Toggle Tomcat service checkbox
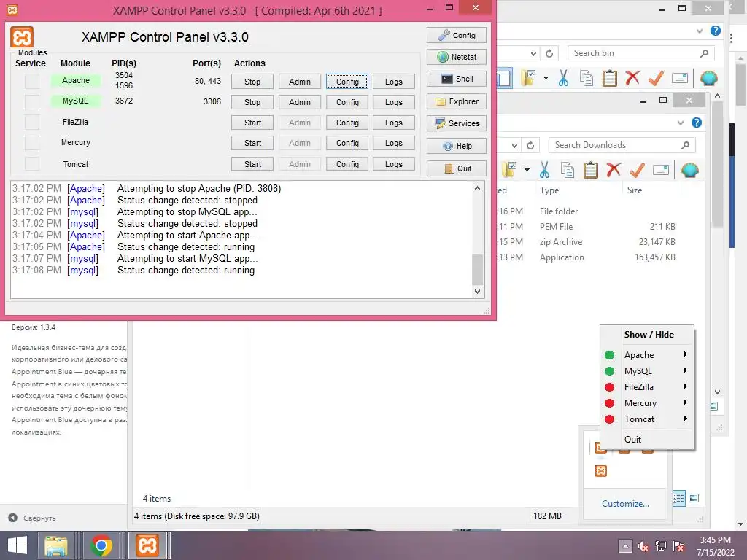The width and height of the screenshot is (747, 560). [x=32, y=164]
